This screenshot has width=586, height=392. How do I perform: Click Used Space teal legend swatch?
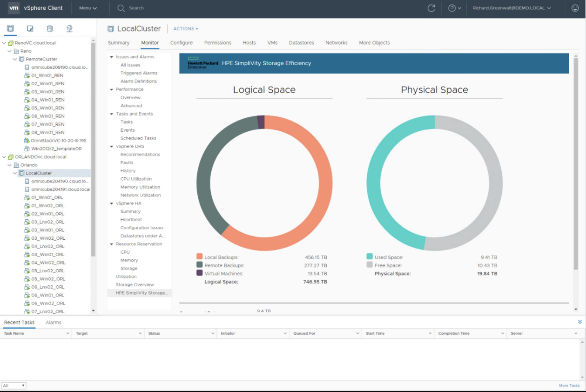click(370, 257)
